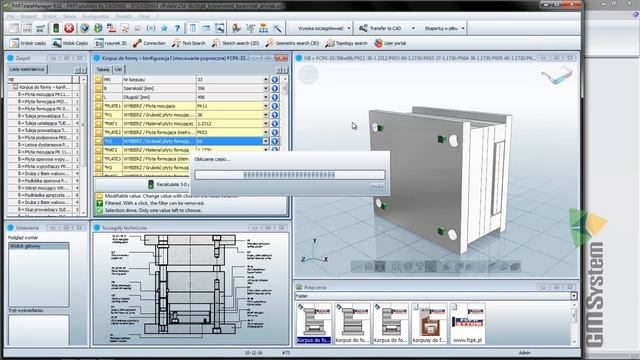Select the Lista materiałowa tab

(x=27, y=69)
